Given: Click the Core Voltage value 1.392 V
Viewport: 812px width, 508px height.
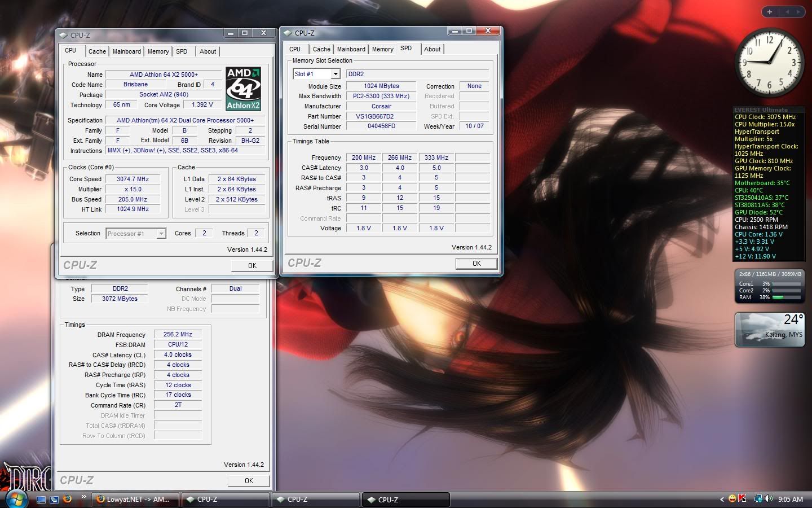Looking at the screenshot, I should [202, 105].
